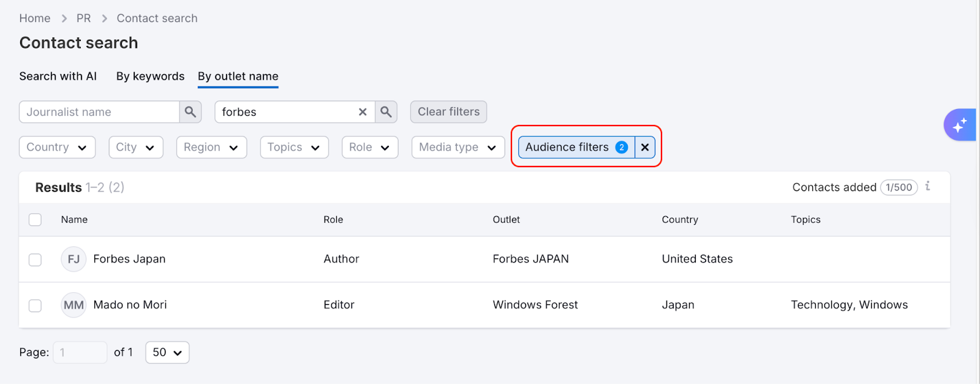Click the Outlet column header
Image resolution: width=980 pixels, height=384 pixels.
[x=507, y=220]
